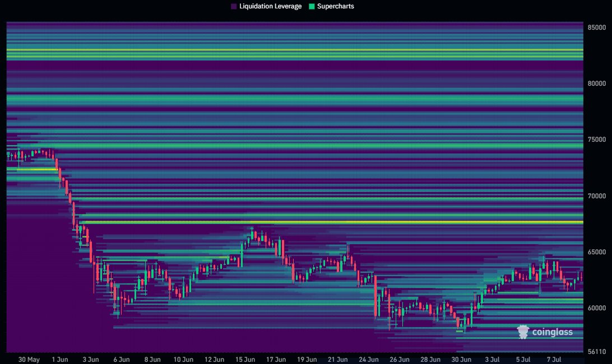The height and width of the screenshot is (364, 612).
Task: Open the coinglass watermark text
Action: [x=552, y=332]
